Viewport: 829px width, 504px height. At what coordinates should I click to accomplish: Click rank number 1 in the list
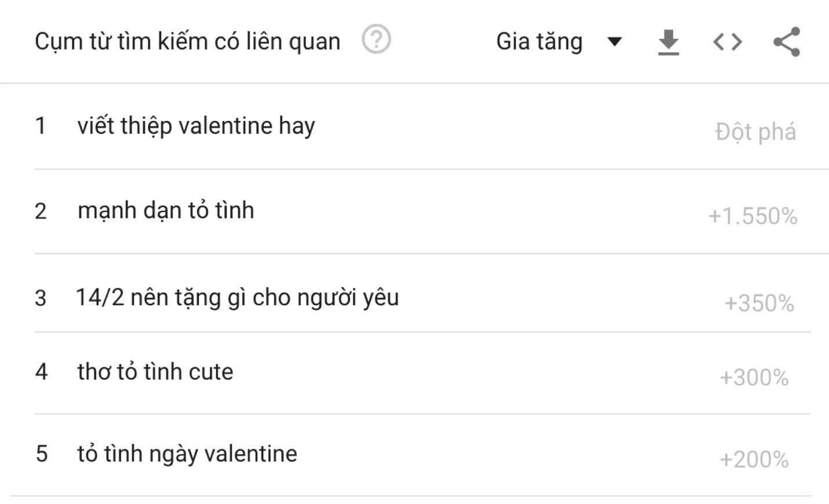click(x=41, y=126)
